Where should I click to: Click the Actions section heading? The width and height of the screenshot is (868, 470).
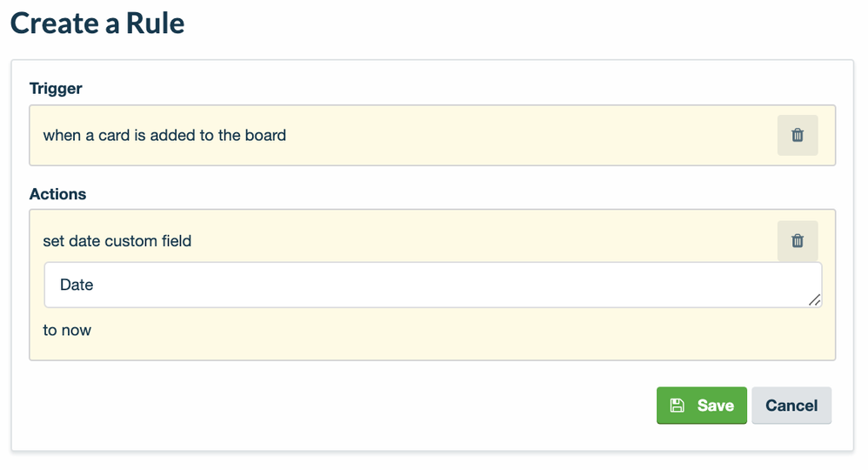[x=58, y=194]
